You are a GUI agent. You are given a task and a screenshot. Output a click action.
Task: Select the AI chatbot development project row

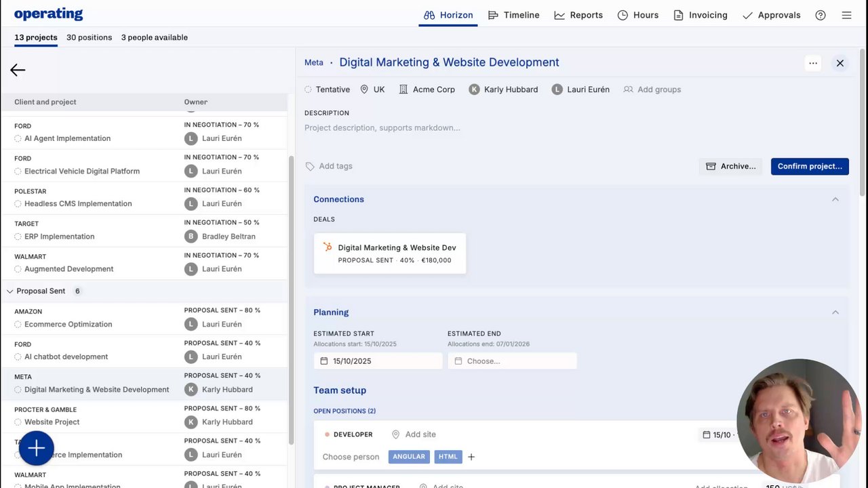click(144, 351)
